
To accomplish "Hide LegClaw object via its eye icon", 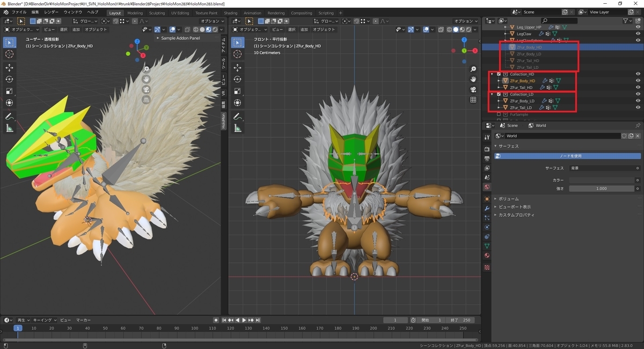I will (638, 34).
